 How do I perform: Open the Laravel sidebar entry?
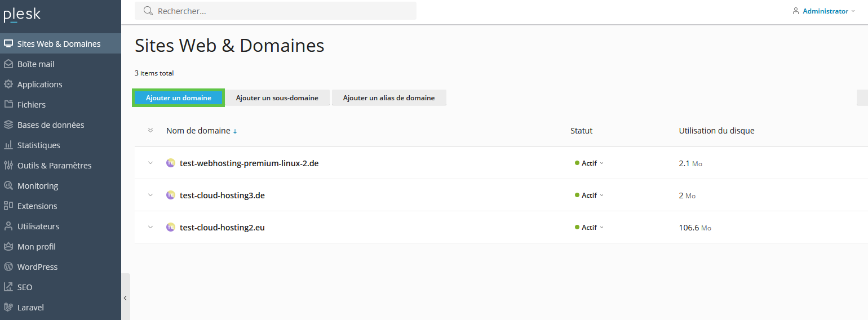click(60, 307)
